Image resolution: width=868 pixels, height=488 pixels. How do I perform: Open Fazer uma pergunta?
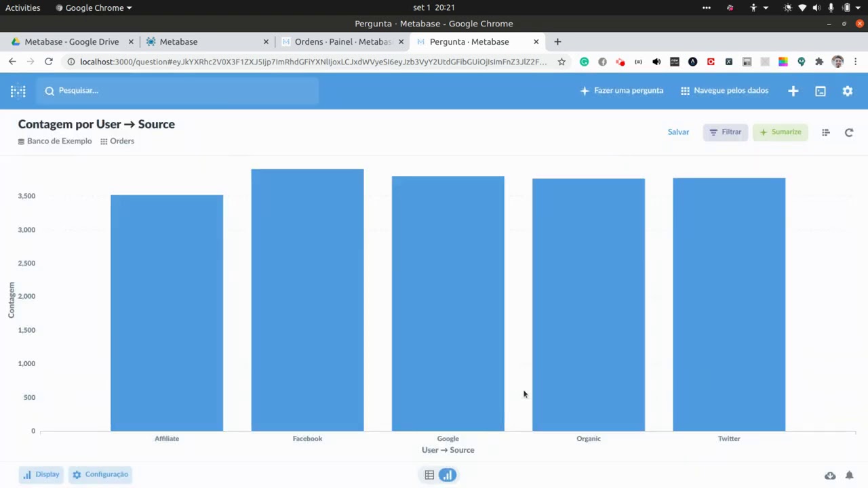point(622,91)
